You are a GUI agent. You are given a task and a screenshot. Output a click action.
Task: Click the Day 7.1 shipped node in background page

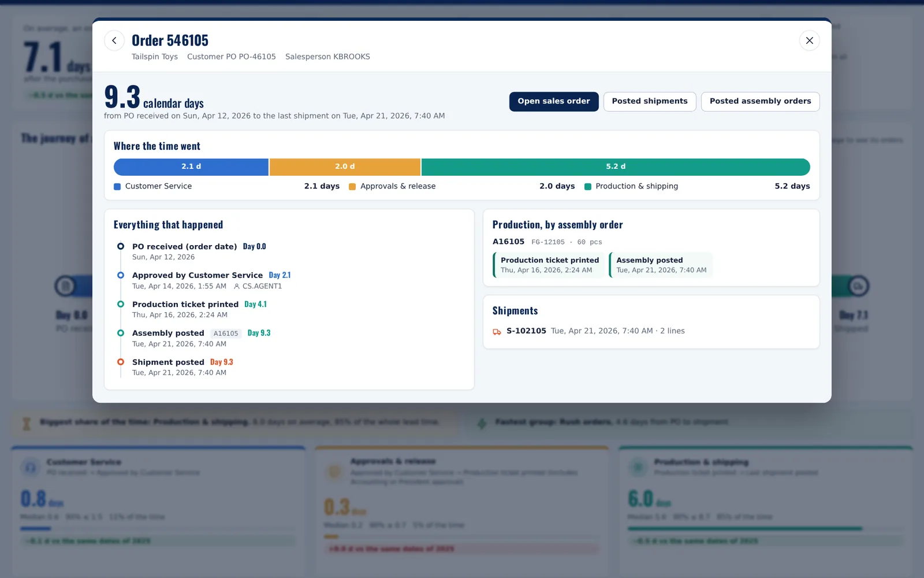tap(858, 286)
